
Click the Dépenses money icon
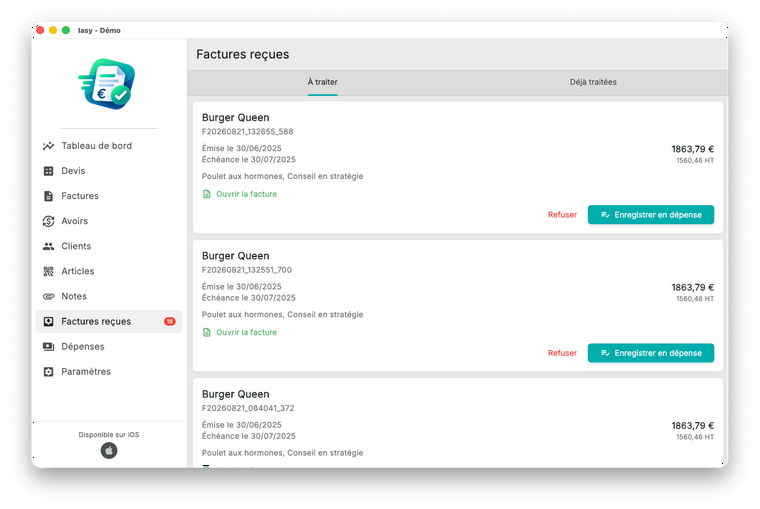coord(48,347)
